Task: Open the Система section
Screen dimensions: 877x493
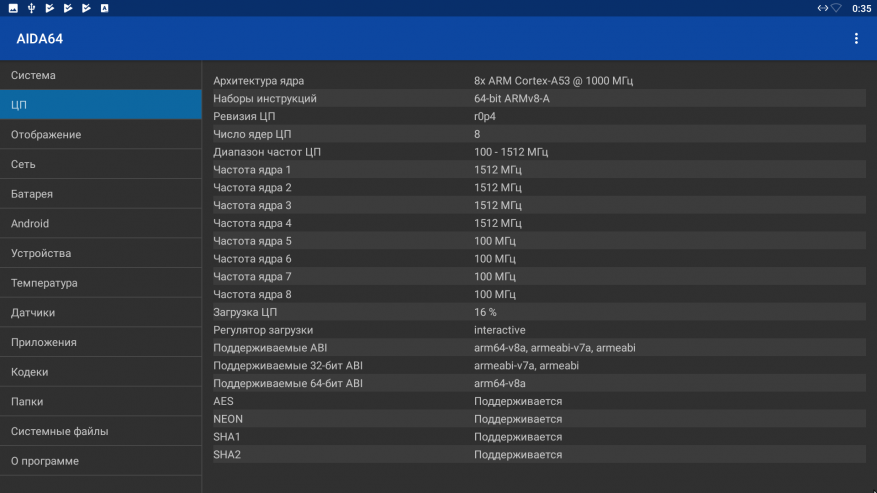Action: tap(100, 75)
